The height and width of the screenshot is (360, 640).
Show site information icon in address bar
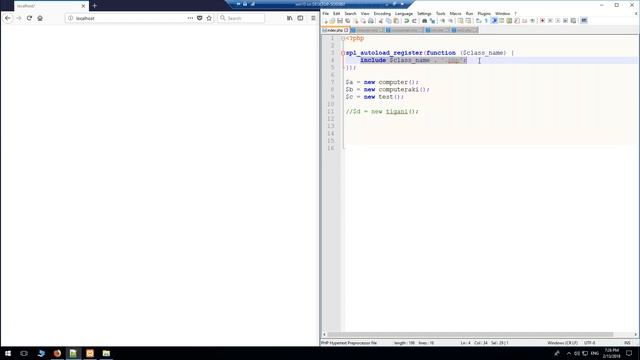click(x=70, y=18)
